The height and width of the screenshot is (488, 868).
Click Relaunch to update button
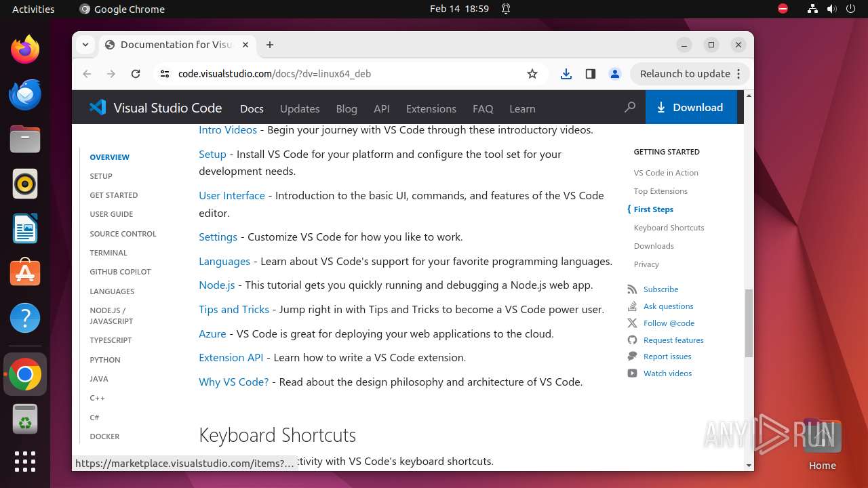tap(685, 74)
